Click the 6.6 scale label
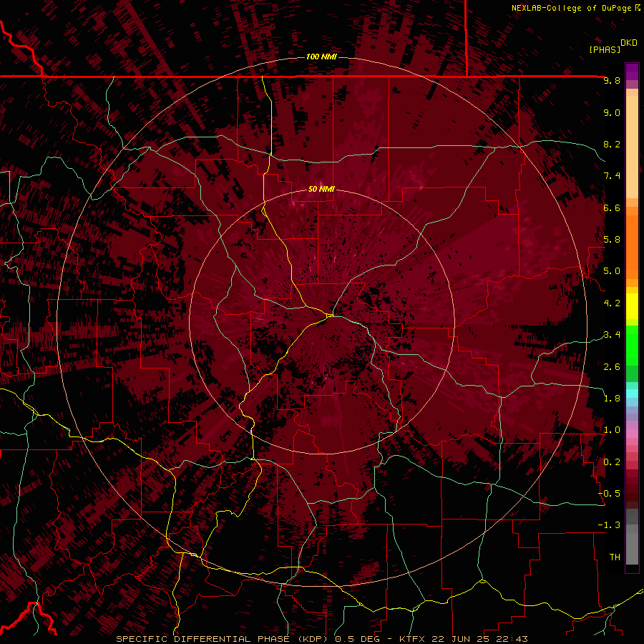Screen dimensions: 644x644 (612, 208)
